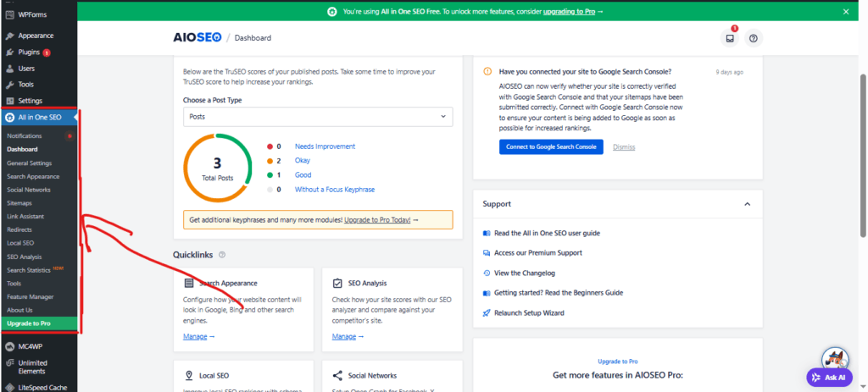This screenshot has width=868, height=392.
Task: Open Tools in AIOSEO submenu
Action: tap(14, 283)
